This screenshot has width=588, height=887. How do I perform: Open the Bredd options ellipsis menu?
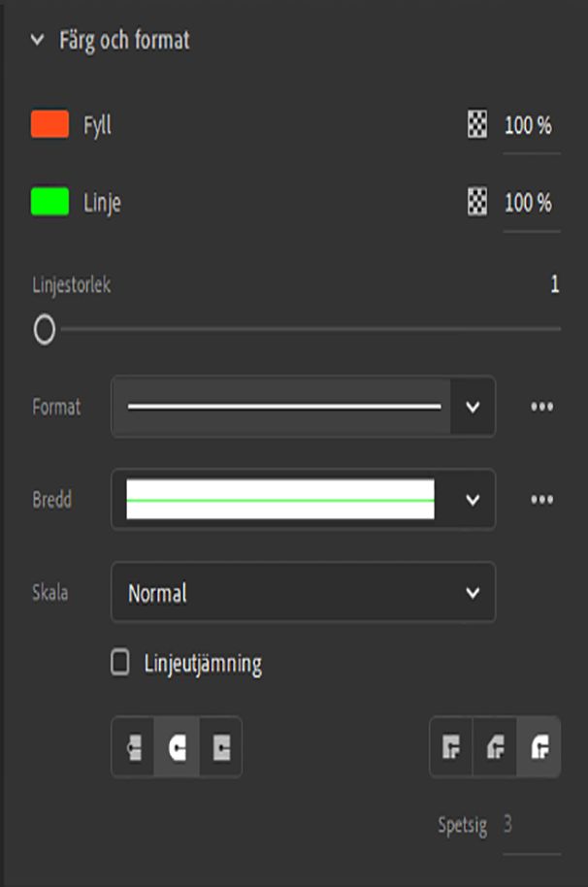click(x=540, y=500)
